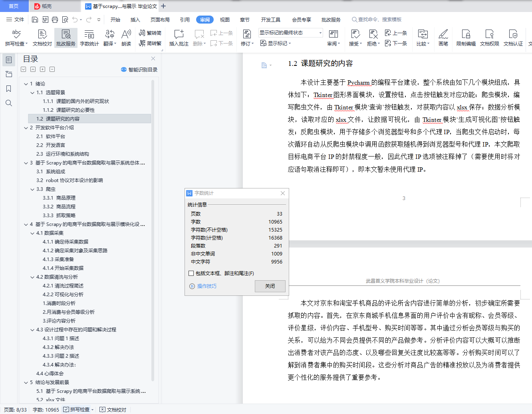Image resolution: width=532 pixels, height=414 pixels.
Task: Go to previous change with 上一条 beside 拒绝
Action: [x=396, y=33]
